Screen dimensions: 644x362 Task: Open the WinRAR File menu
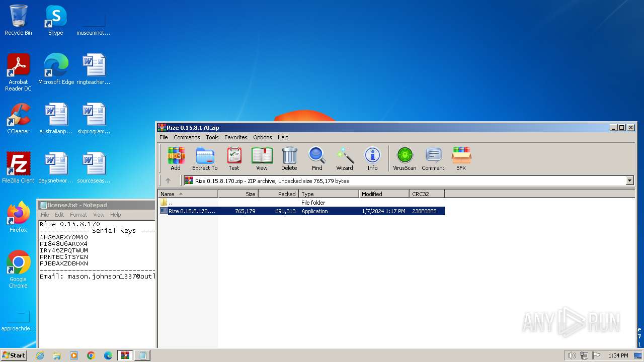pos(164,137)
